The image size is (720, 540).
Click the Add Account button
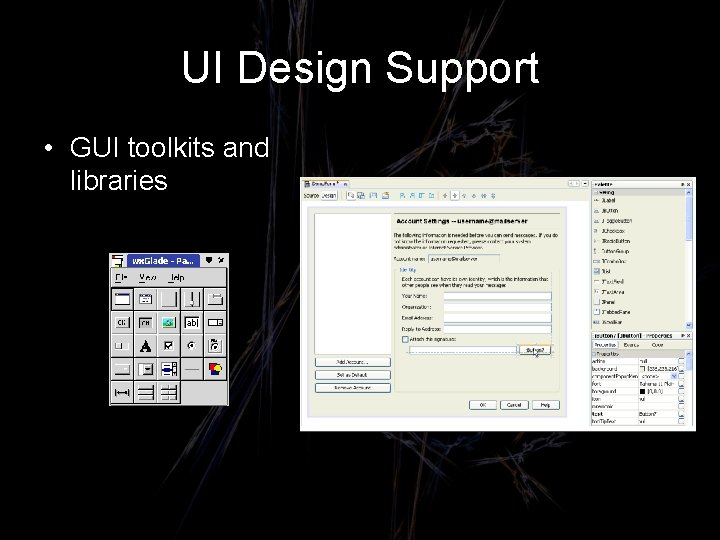tap(353, 362)
